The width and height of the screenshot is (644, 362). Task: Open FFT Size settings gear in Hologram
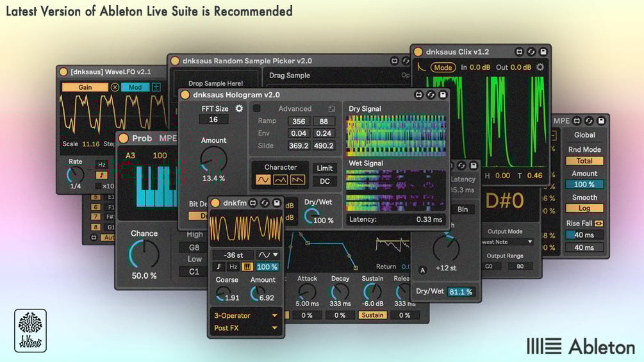coord(239,108)
